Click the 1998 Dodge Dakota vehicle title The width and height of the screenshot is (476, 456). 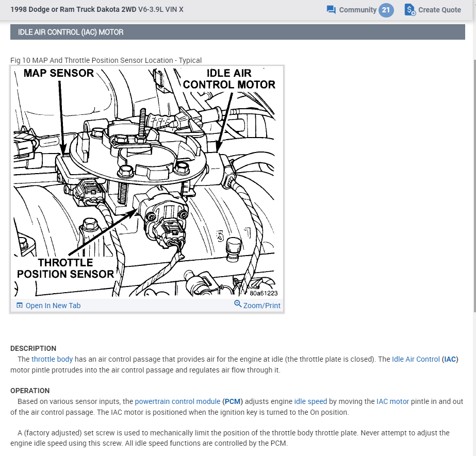[97, 9]
